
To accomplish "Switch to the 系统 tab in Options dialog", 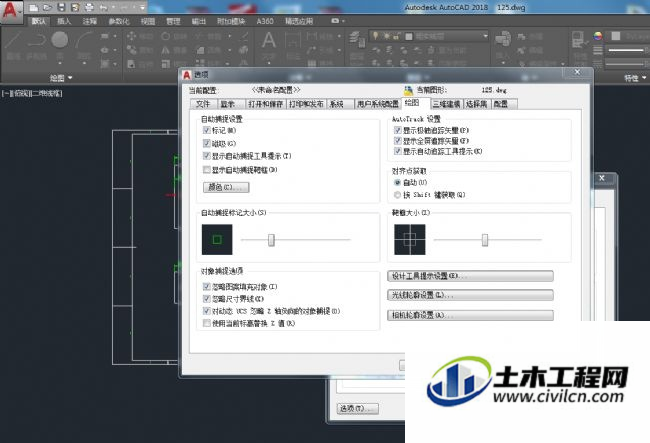I will click(x=338, y=104).
